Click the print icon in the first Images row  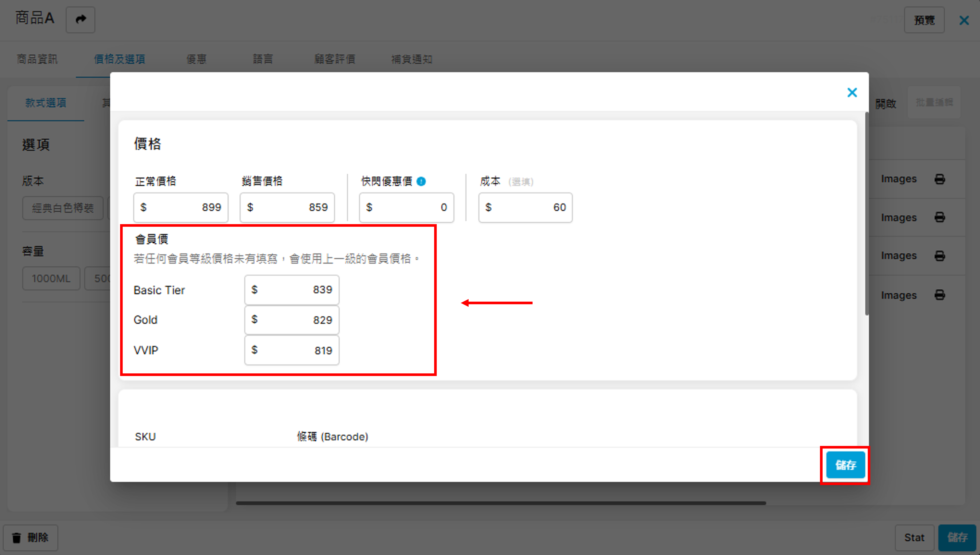click(x=940, y=179)
